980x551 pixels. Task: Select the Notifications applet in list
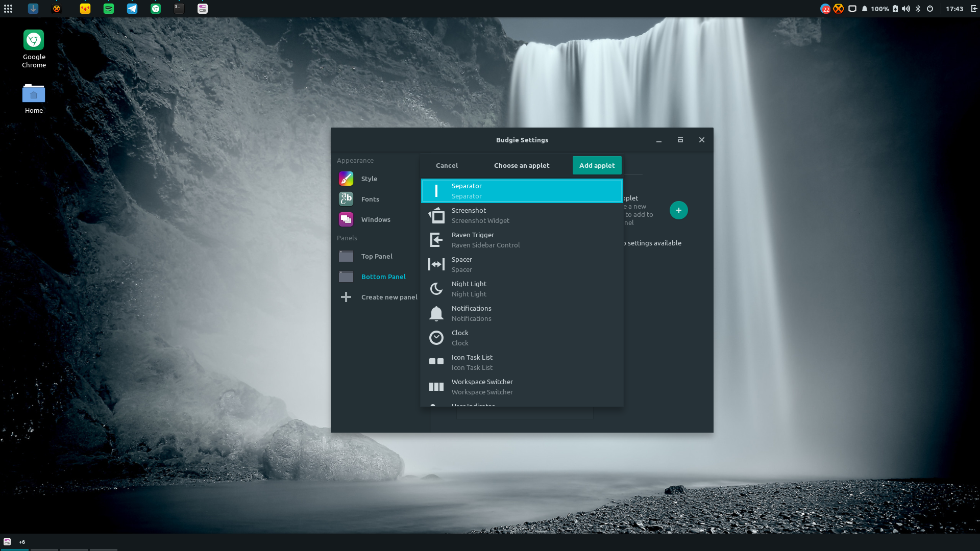(522, 313)
